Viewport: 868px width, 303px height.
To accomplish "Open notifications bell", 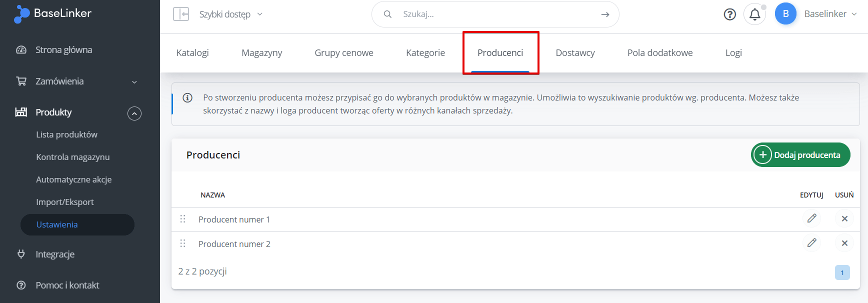I will [x=755, y=14].
